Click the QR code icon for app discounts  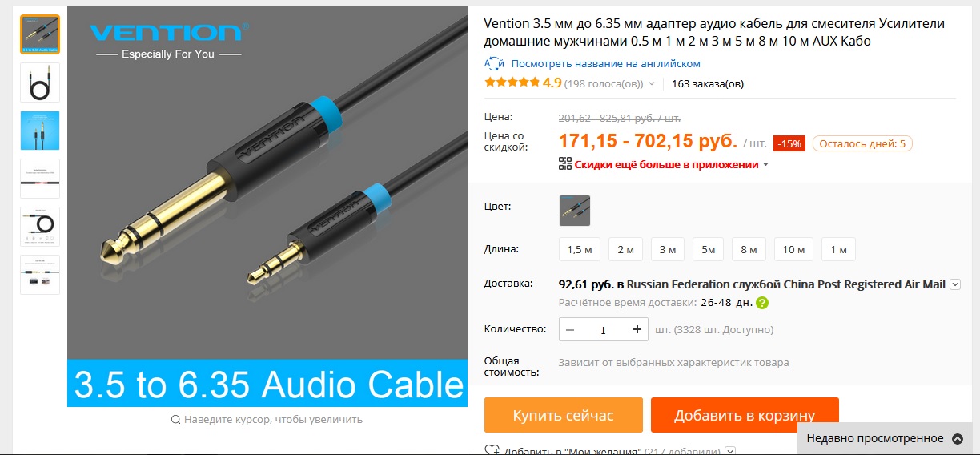565,164
